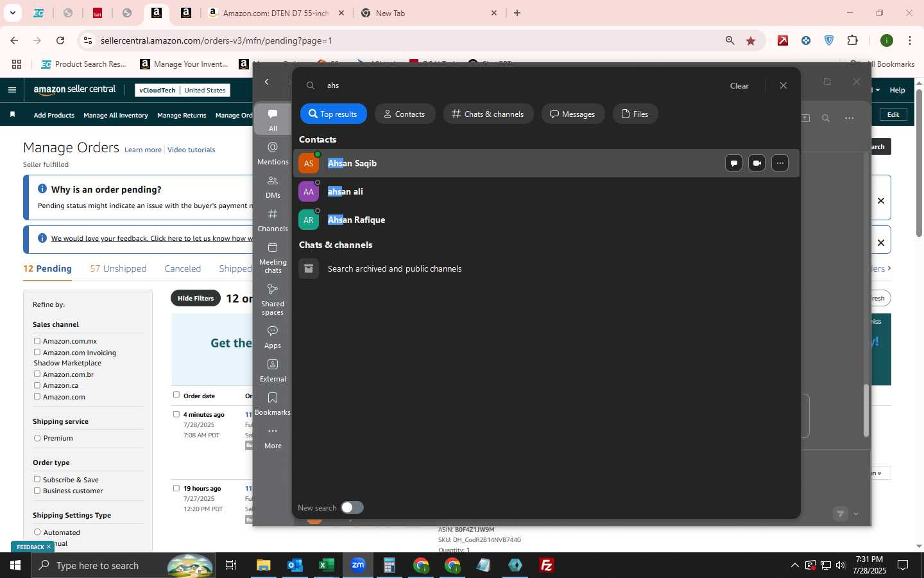Select the Files filter tab
The height and width of the screenshot is (578, 924).
coord(635,114)
